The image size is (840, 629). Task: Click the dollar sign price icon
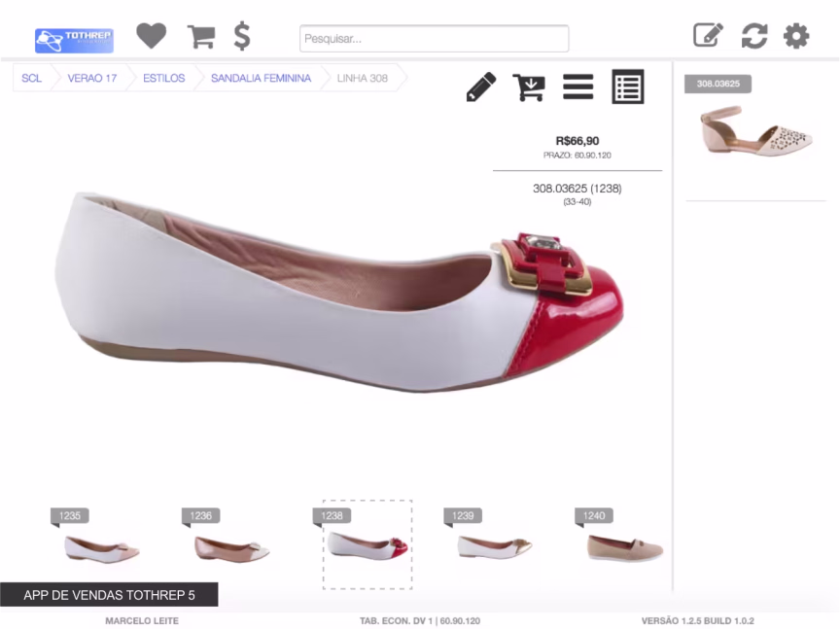242,37
